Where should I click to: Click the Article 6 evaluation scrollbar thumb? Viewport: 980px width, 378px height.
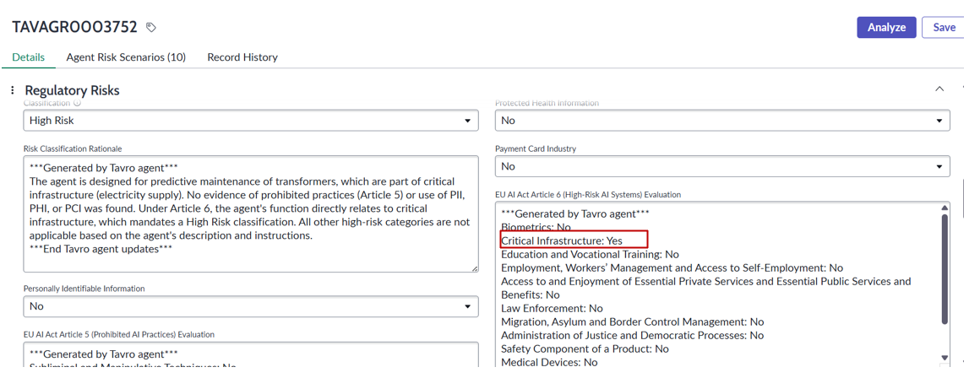945,269
